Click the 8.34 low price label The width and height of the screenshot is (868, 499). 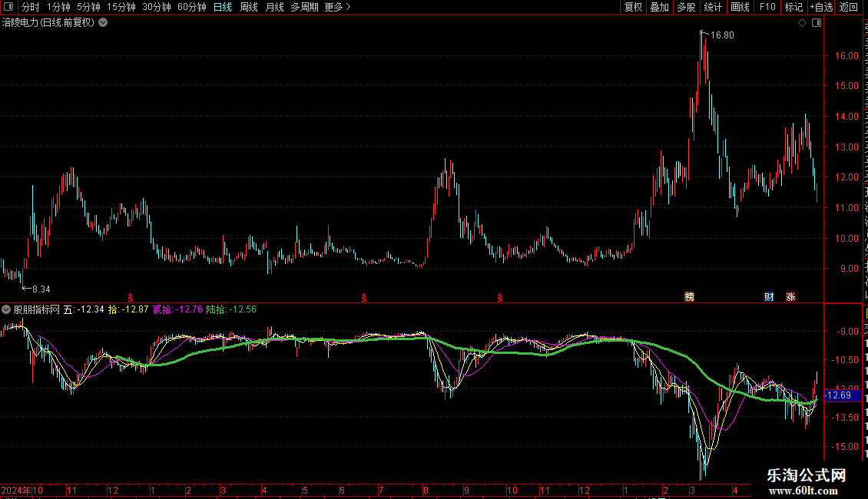[x=41, y=289]
